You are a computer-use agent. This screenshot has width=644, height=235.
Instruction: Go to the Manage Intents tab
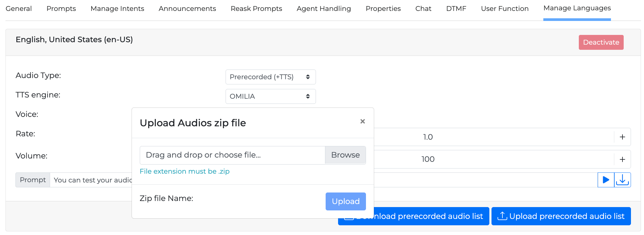tap(117, 9)
